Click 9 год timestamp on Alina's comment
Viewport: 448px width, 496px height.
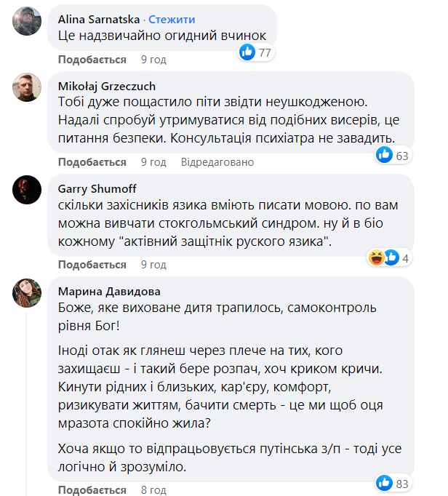[x=153, y=59]
